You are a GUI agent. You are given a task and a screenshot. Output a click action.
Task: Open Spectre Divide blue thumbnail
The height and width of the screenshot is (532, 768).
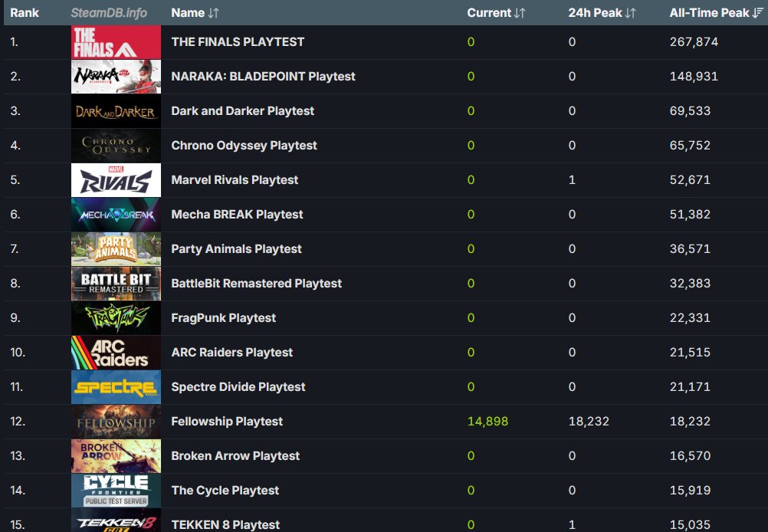click(x=116, y=387)
